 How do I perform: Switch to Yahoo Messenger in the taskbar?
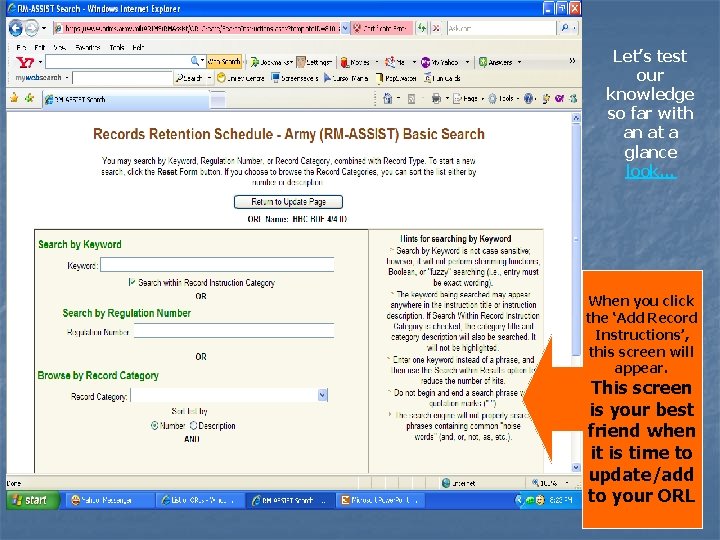click(x=108, y=500)
